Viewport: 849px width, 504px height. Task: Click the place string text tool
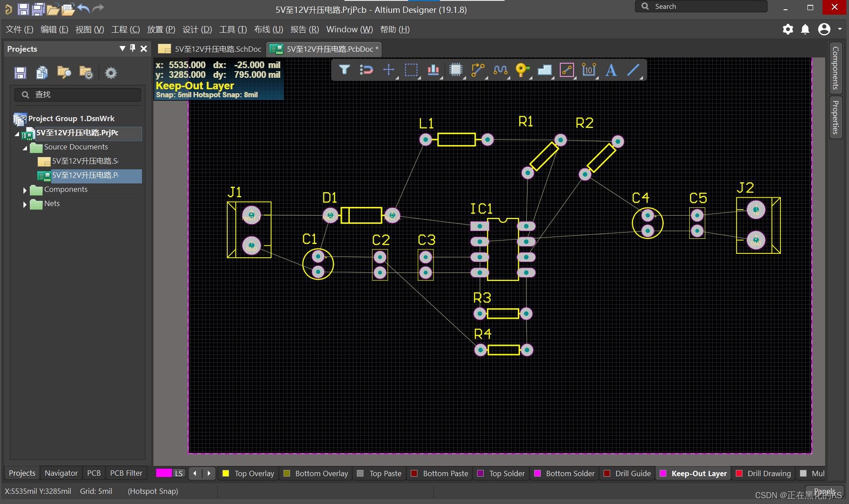pos(611,70)
